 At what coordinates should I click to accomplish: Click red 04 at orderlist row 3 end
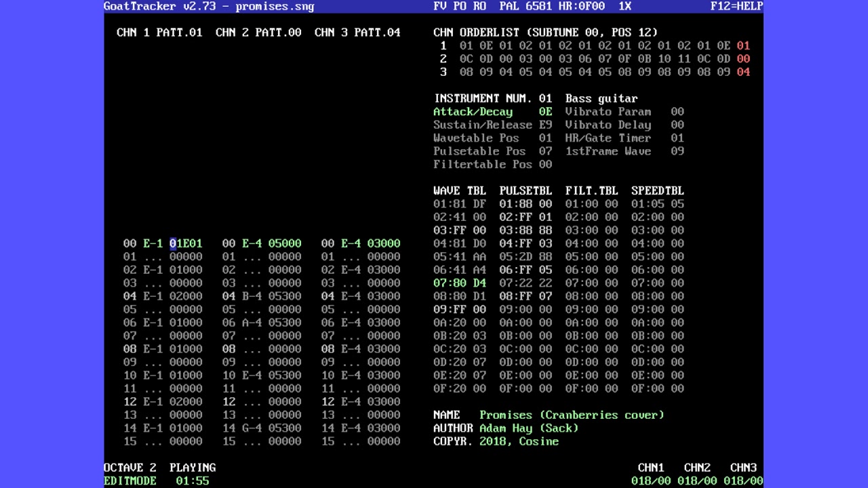point(743,72)
